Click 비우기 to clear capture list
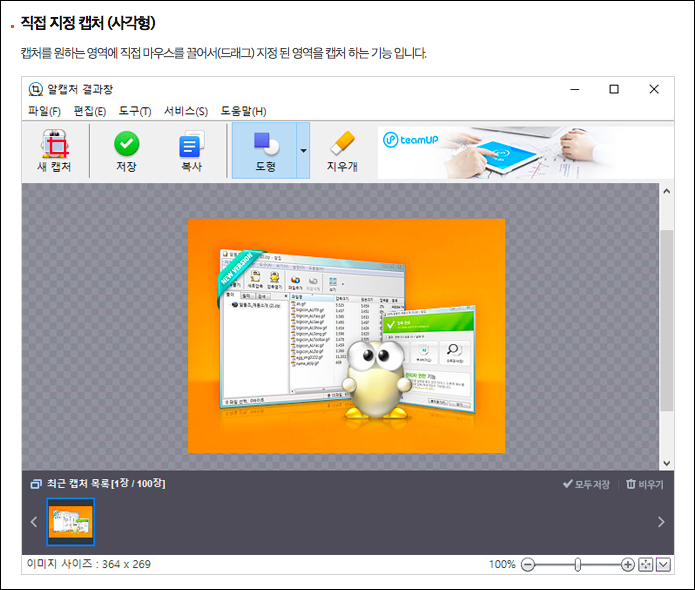This screenshot has height=590, width=695. coord(645,484)
